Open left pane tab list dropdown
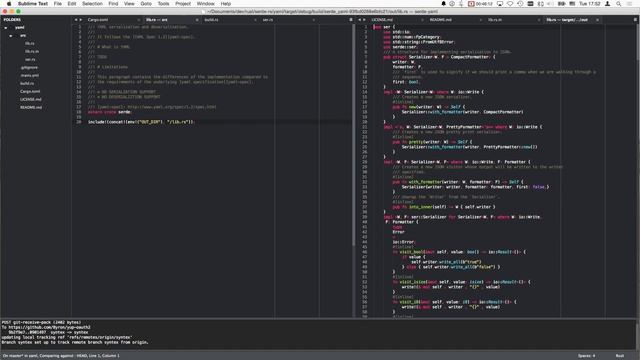 351,20
